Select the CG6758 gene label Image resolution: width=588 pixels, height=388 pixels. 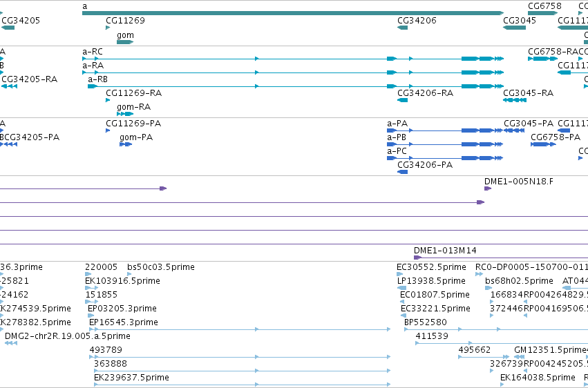(544, 6)
